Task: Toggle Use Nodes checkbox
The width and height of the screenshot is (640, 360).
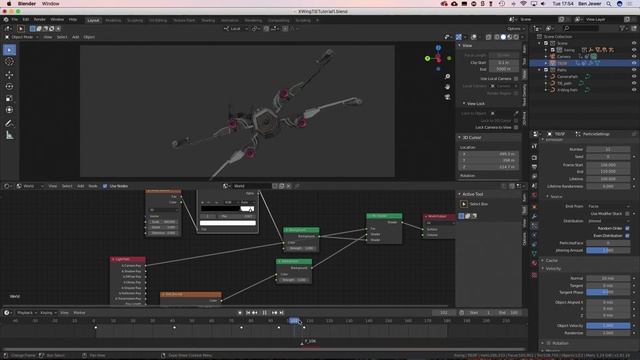Action: click(105, 186)
